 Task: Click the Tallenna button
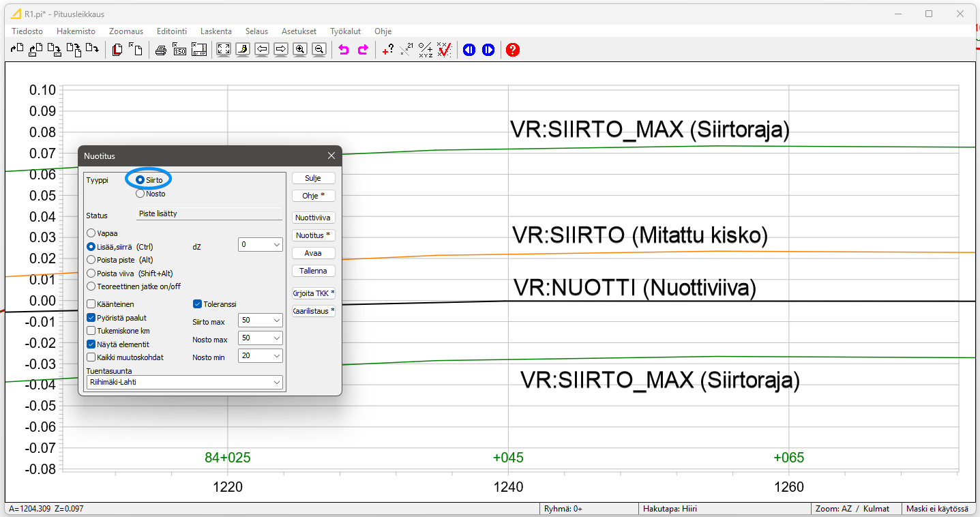(313, 271)
